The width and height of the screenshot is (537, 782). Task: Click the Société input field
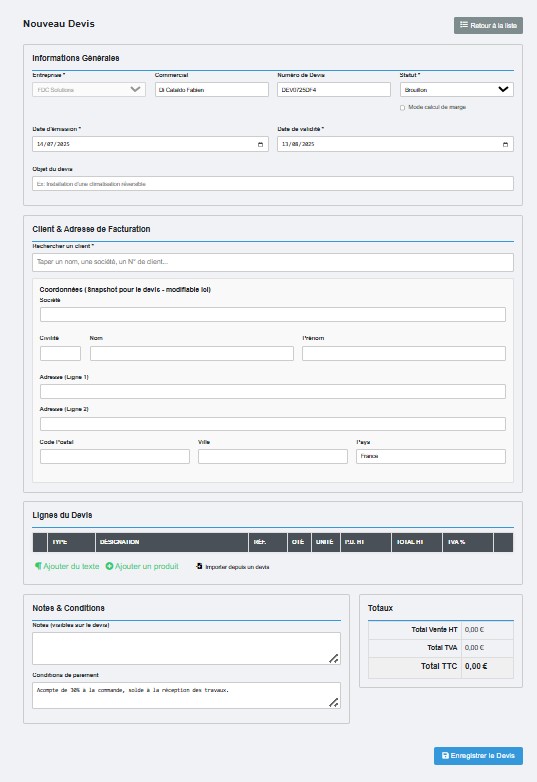point(273,314)
